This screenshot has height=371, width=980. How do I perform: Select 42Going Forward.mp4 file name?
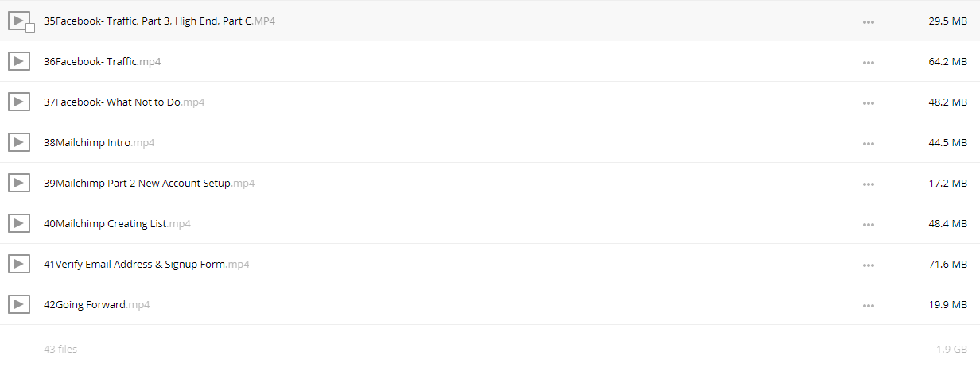96,304
